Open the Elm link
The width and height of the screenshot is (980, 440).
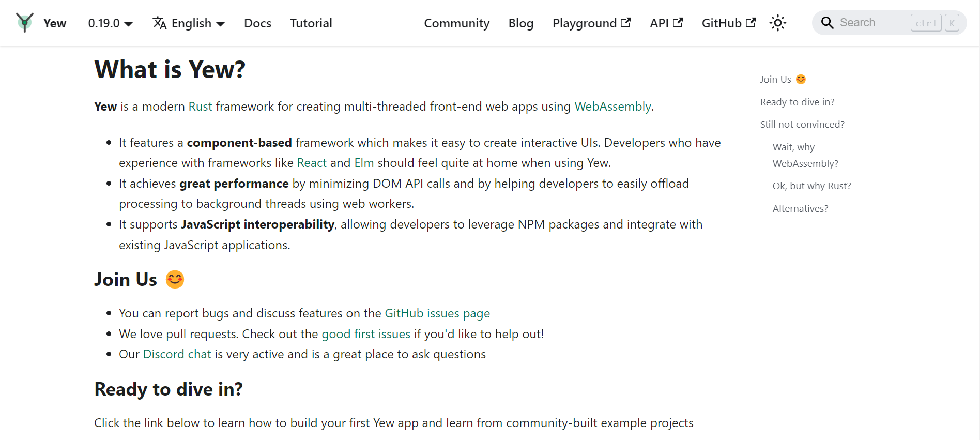coord(364,163)
